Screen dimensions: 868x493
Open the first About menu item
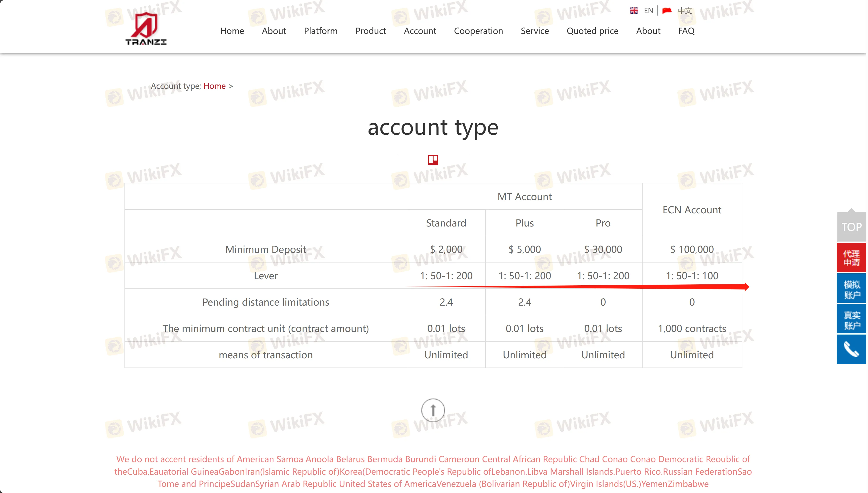pos(274,31)
